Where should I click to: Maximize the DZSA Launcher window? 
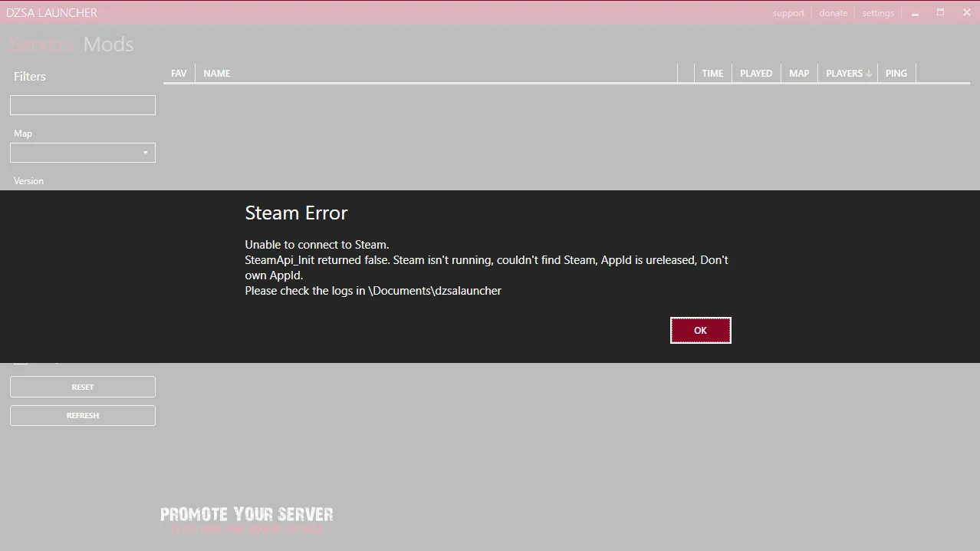(x=941, y=12)
